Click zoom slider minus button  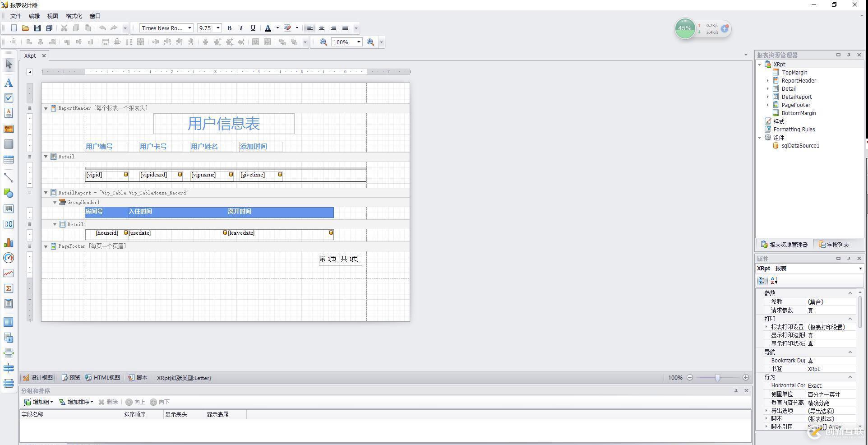pos(690,378)
